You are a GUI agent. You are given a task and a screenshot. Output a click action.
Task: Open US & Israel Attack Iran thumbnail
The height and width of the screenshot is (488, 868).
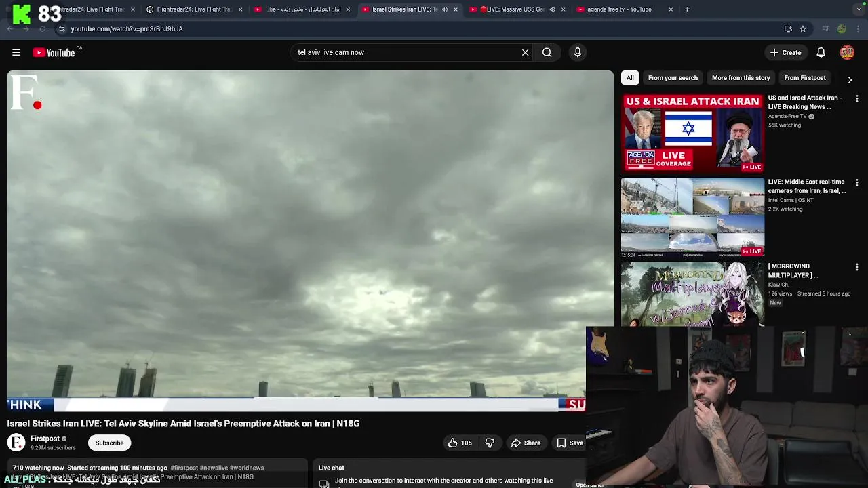pyautogui.click(x=693, y=134)
